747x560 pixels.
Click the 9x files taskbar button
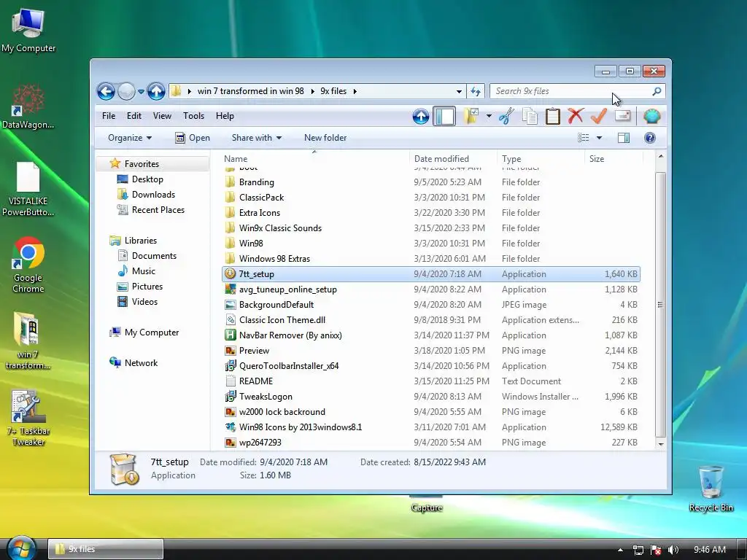pyautogui.click(x=106, y=549)
